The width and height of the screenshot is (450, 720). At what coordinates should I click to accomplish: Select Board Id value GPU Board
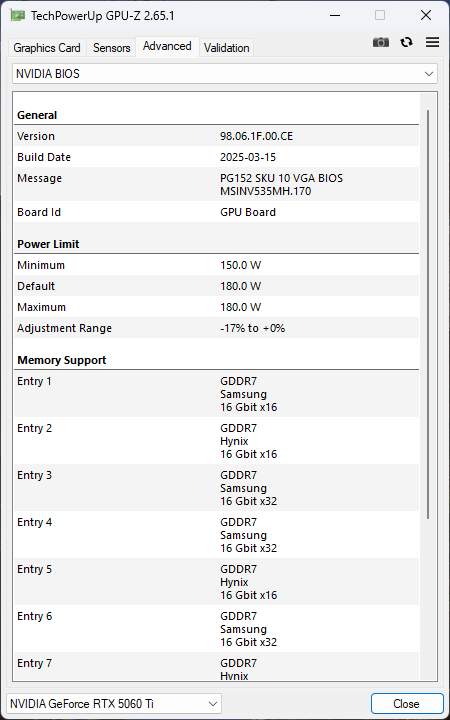248,212
